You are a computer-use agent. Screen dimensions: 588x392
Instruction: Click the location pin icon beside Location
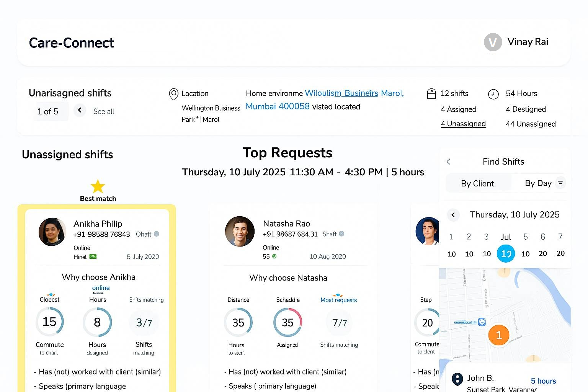tap(174, 94)
